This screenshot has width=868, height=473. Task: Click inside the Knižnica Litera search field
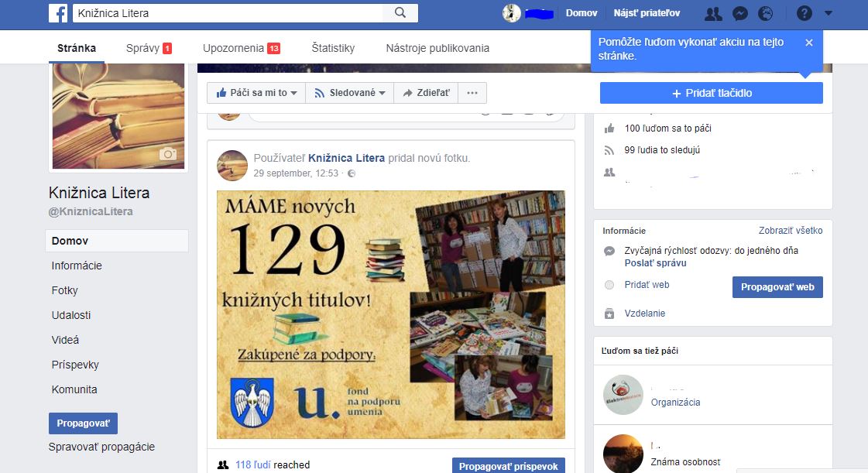pyautogui.click(x=228, y=13)
